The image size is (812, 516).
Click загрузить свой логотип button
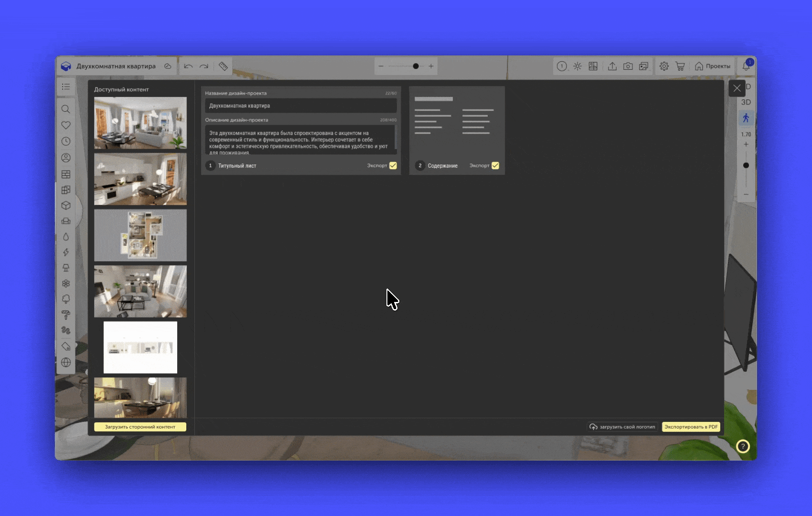click(x=622, y=427)
